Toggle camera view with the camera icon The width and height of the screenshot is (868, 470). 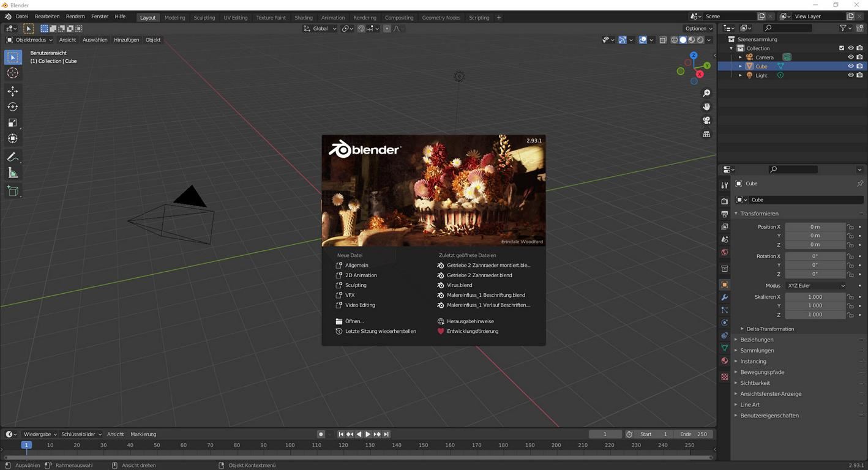click(706, 121)
